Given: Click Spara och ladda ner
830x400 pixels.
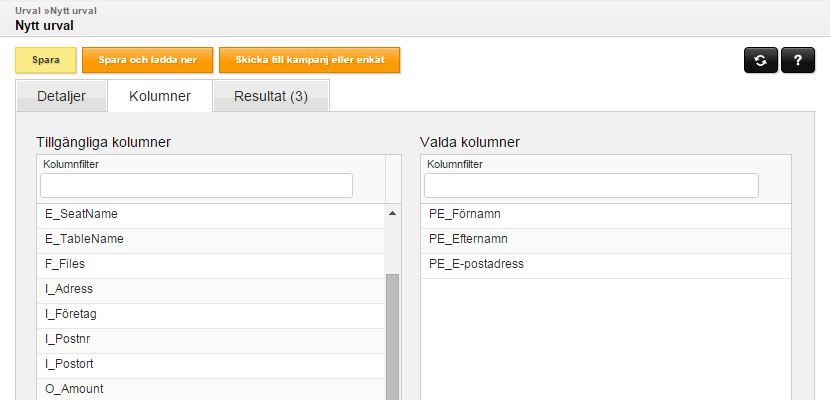Looking at the screenshot, I should click(x=148, y=60).
